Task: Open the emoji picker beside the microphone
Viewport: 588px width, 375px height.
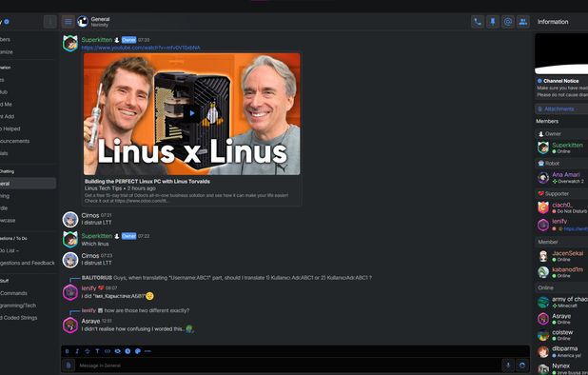Action: point(522,365)
